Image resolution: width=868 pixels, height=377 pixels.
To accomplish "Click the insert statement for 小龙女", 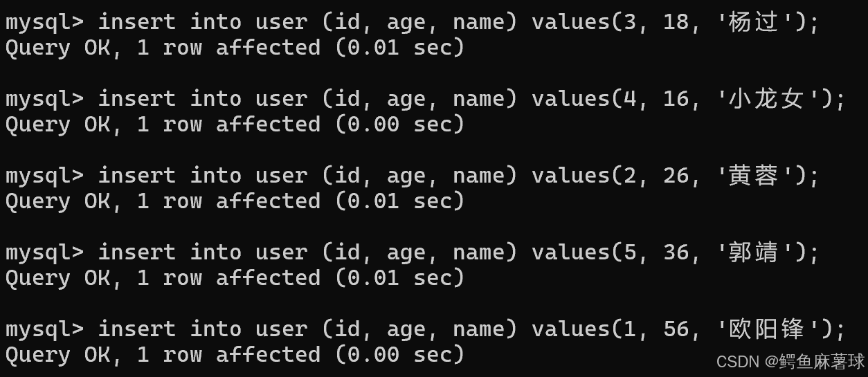I will (x=425, y=100).
